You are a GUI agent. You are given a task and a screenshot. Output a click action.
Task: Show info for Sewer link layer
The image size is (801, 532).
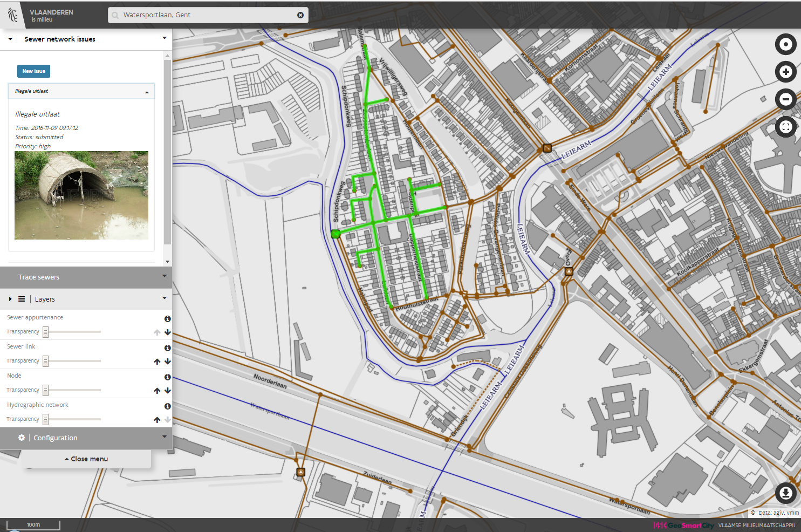point(168,348)
